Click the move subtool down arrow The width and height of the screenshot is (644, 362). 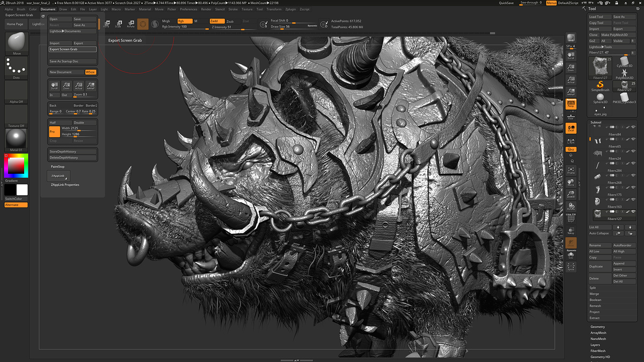click(x=631, y=227)
